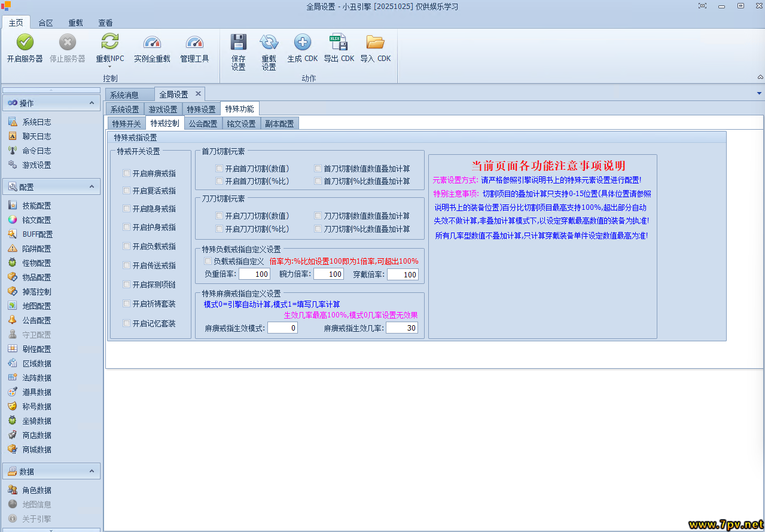Check the 负载戒指自定义 option
The image size is (765, 532).
(x=208, y=261)
